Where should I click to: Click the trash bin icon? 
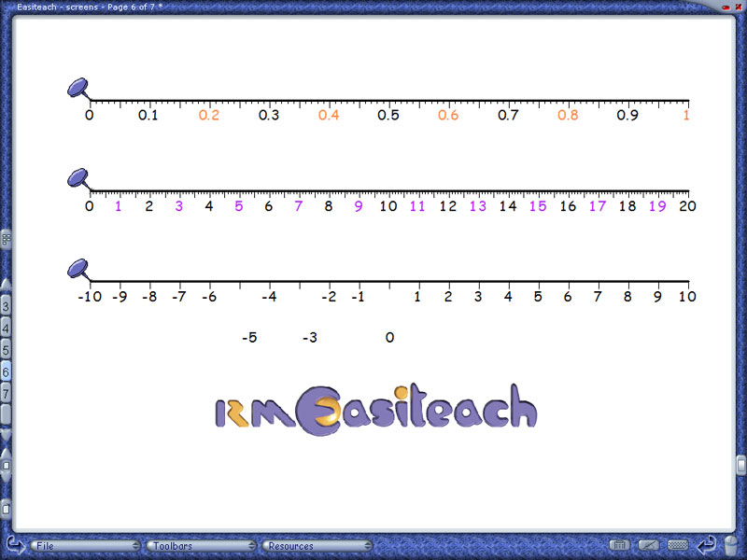(x=731, y=545)
